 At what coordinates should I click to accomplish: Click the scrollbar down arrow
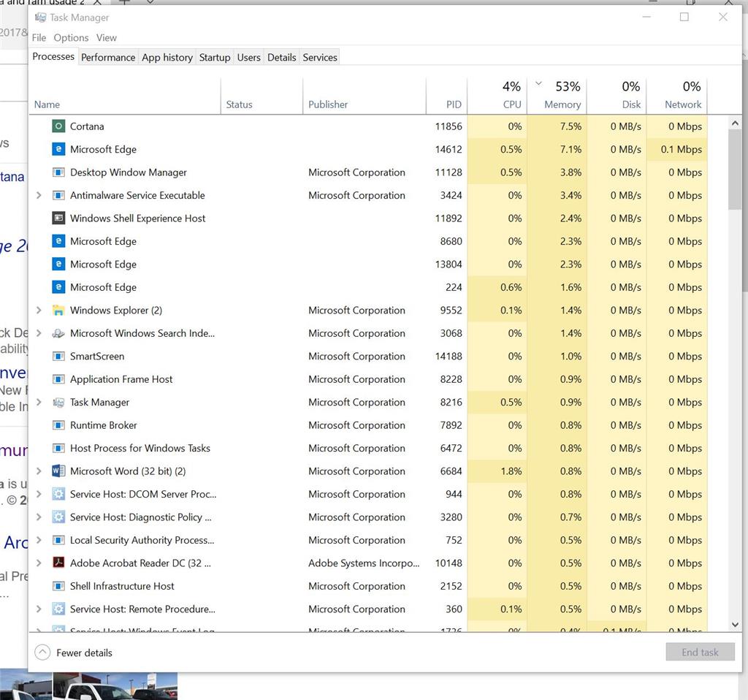point(735,624)
